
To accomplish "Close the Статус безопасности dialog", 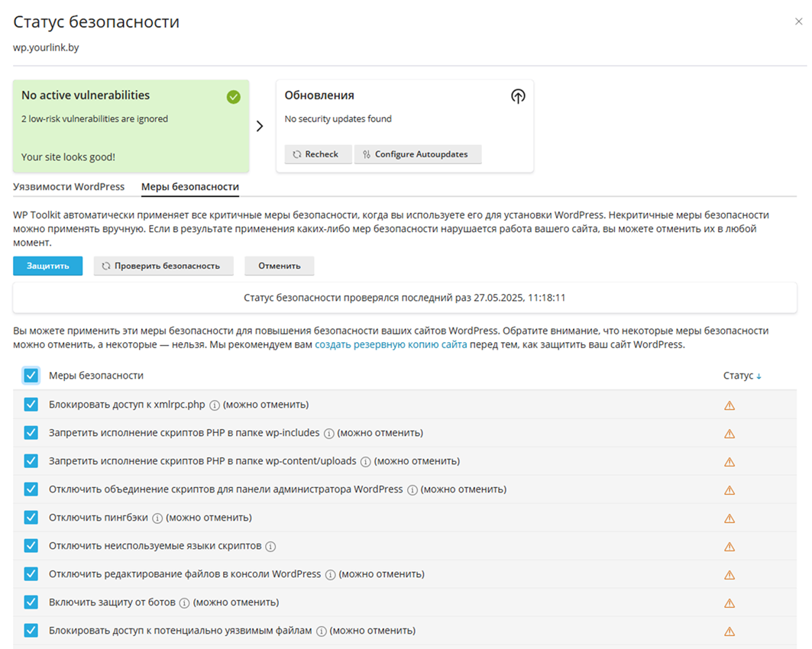I will (x=798, y=21).
